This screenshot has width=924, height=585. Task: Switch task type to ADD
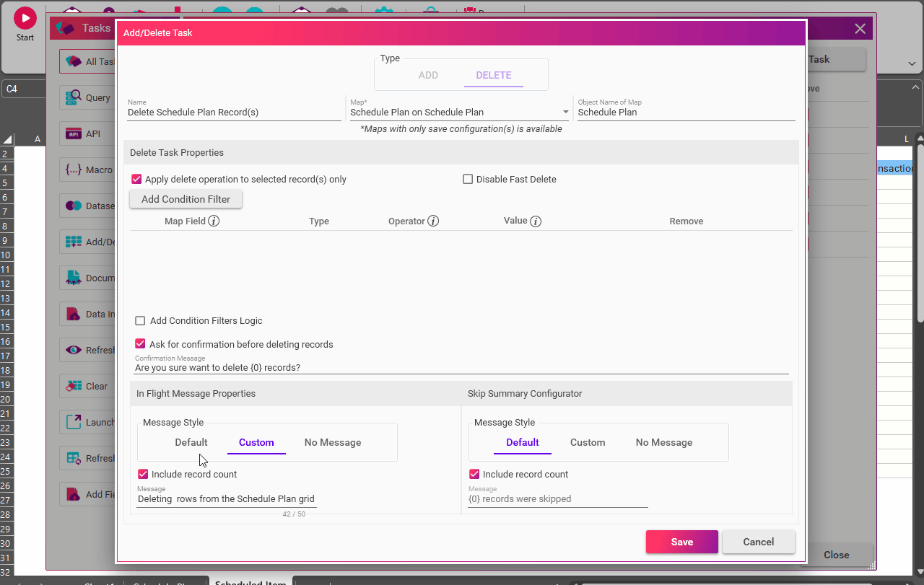click(428, 75)
